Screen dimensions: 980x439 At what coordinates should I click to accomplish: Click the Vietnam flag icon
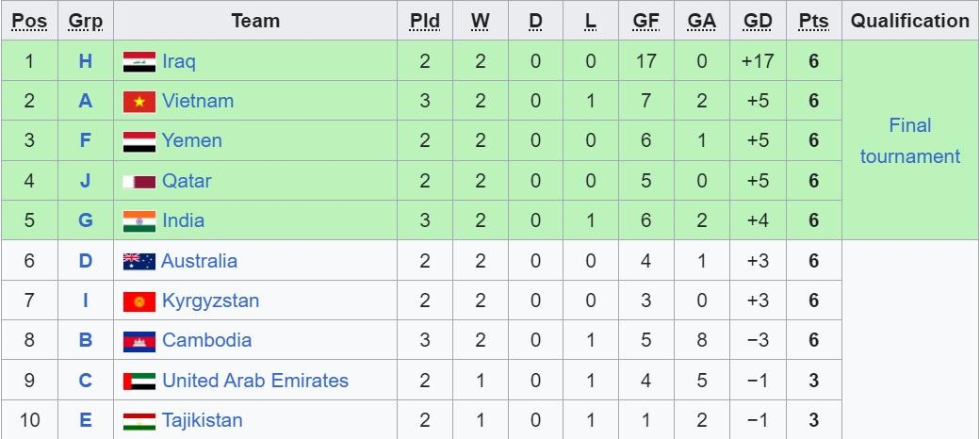[139, 102]
